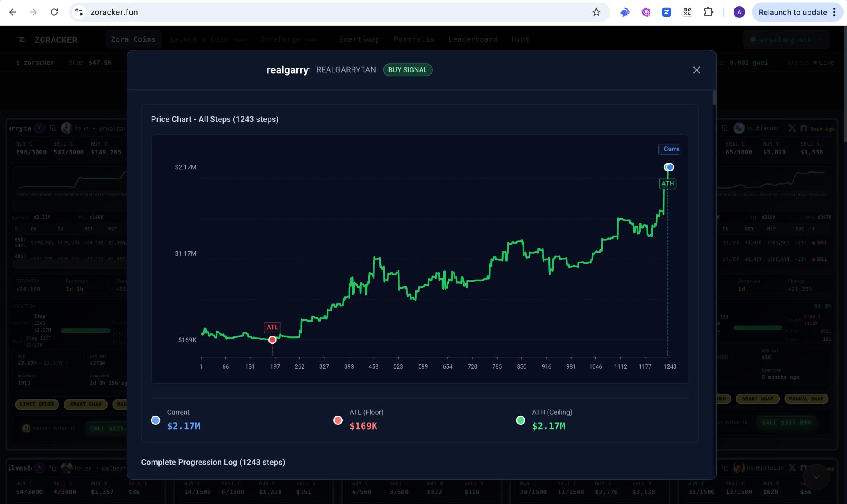Open the Chrome three-dot menu

[x=834, y=12]
